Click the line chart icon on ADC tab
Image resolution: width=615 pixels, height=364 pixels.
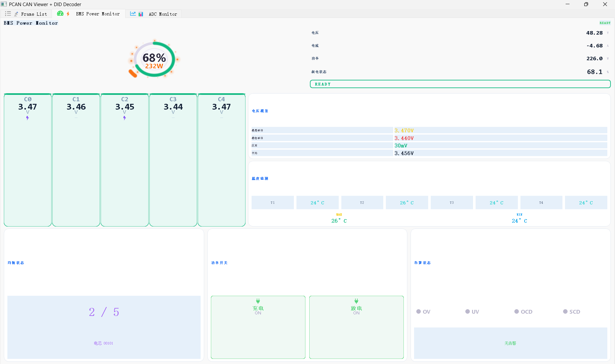[133, 13]
